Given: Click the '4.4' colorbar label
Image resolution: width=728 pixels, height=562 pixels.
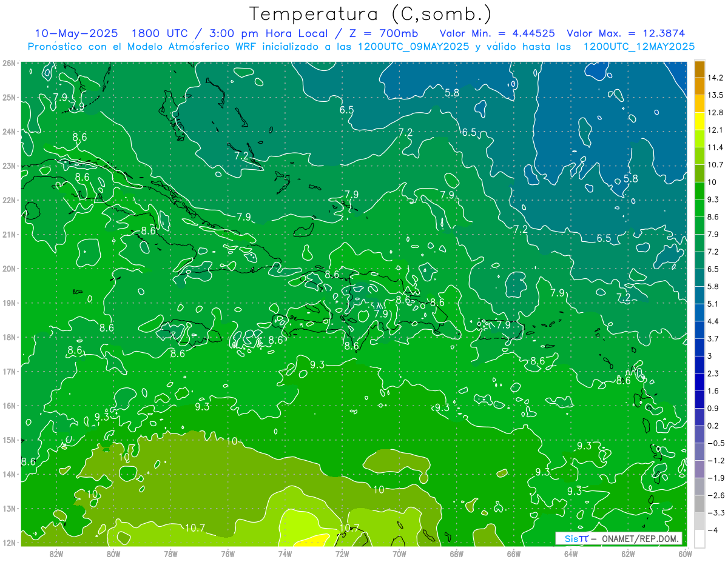Looking at the screenshot, I should 713,321.
